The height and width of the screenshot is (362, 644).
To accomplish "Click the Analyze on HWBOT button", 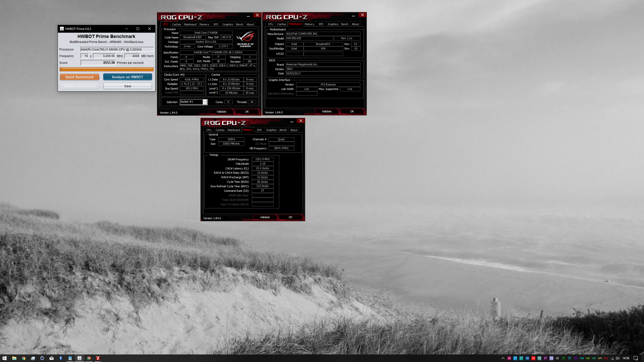I will point(128,77).
